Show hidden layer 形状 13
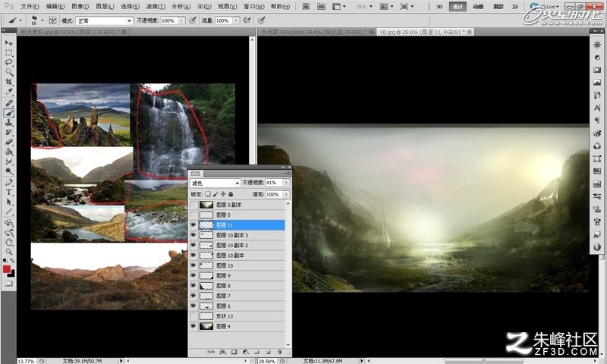 coord(193,316)
